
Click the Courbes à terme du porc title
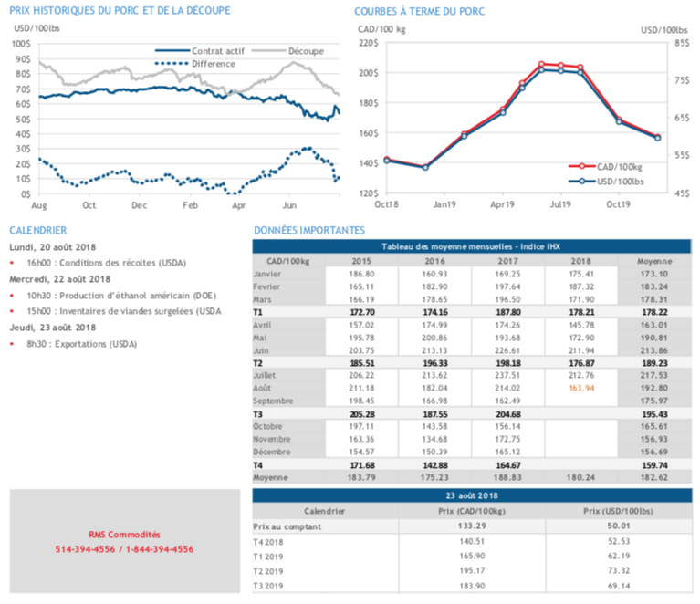coord(419,11)
